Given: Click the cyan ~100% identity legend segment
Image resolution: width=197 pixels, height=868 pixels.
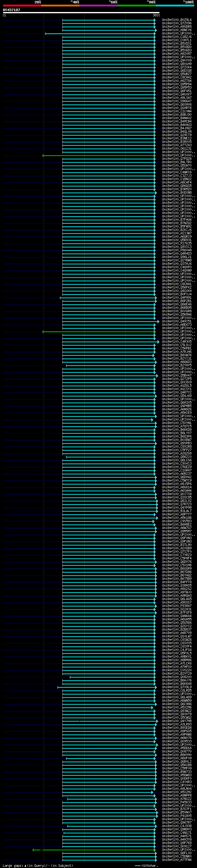Looking at the screenshot, I should coord(175,6).
